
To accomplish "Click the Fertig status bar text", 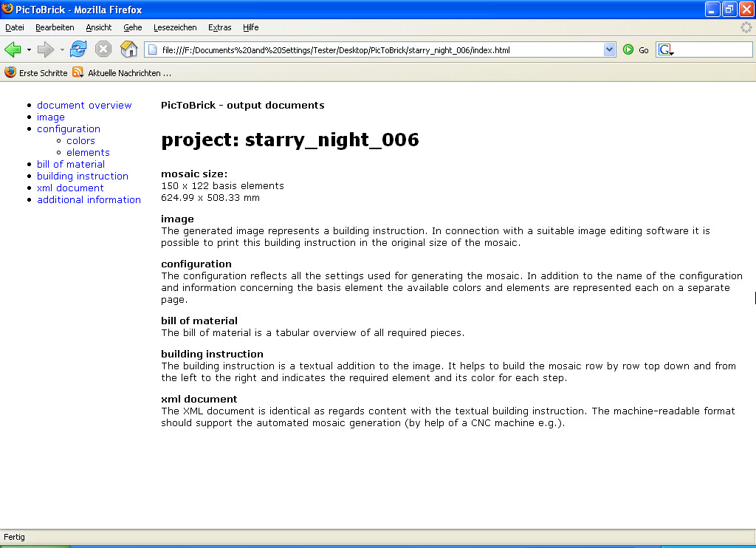I will (14, 537).
